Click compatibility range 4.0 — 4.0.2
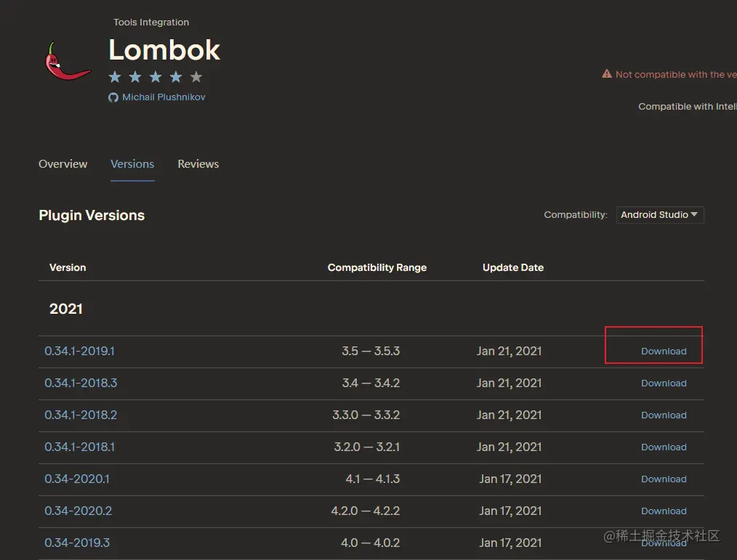The width and height of the screenshot is (737, 560). coord(371,543)
